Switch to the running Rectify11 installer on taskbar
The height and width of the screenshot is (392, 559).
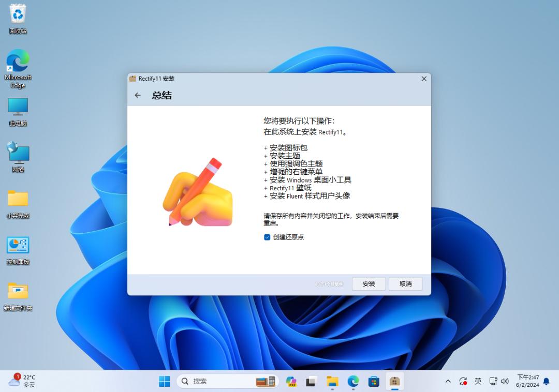pos(395,381)
